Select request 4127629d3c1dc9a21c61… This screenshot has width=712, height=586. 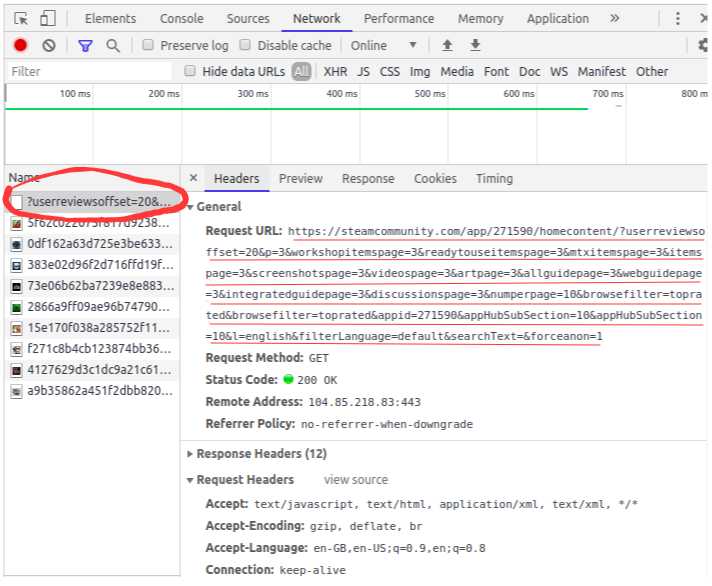(x=93, y=370)
